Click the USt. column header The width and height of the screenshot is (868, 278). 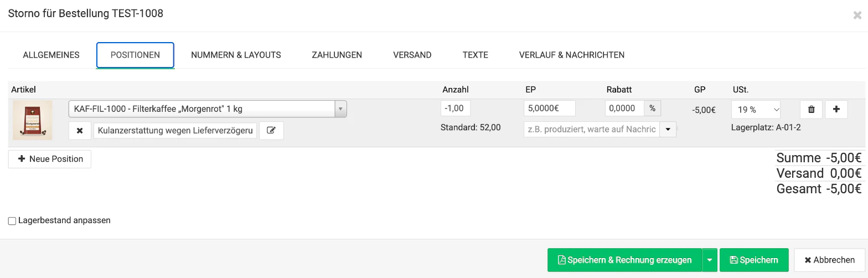tap(740, 89)
